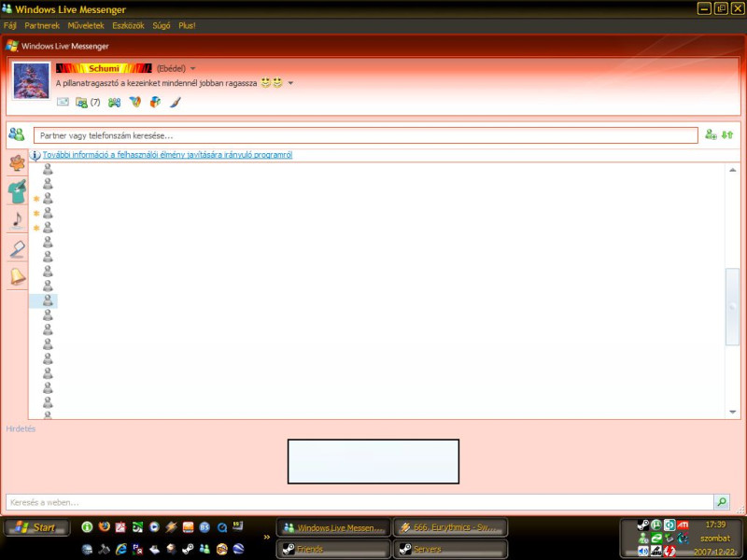
Task: Launch Steam from the quick launch bar
Action: click(x=188, y=549)
